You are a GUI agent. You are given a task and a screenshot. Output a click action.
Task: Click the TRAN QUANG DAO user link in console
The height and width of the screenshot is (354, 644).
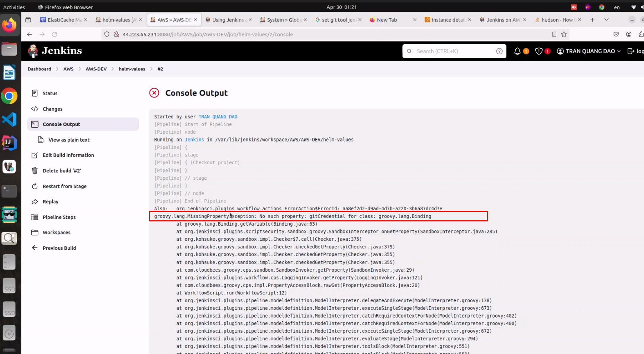tap(218, 117)
